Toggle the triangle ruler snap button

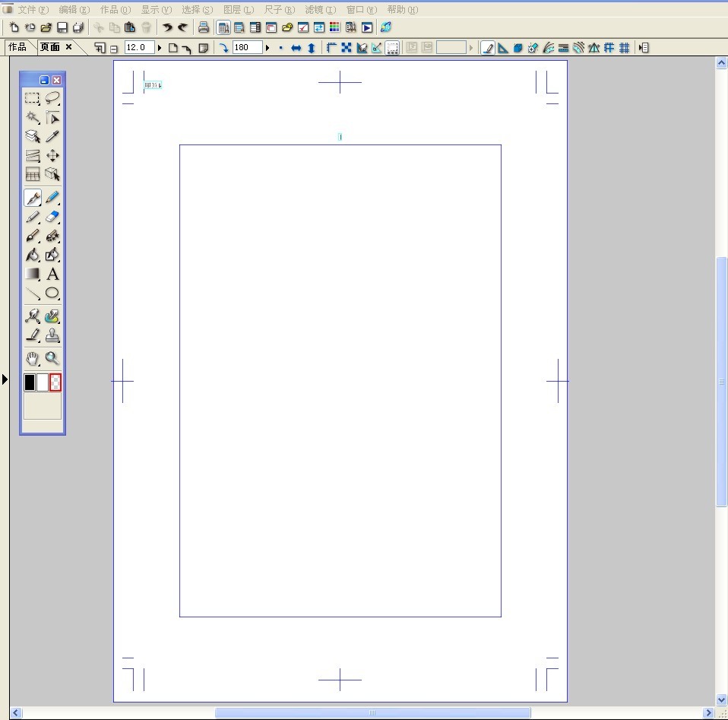click(503, 48)
